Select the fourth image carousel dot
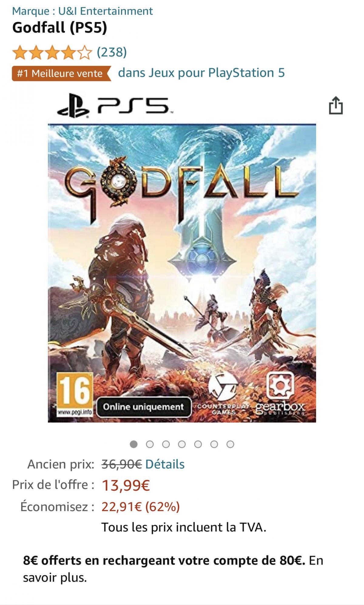 [182, 444]
